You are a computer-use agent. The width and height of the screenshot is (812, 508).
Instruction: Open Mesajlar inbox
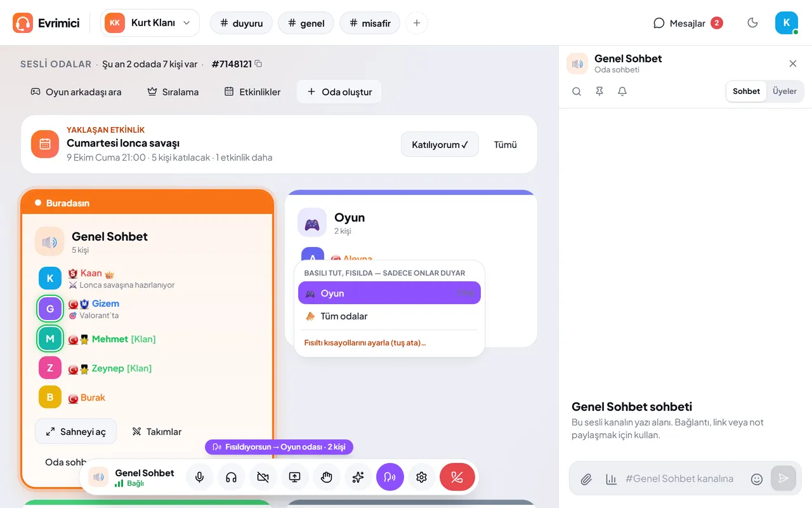click(688, 23)
